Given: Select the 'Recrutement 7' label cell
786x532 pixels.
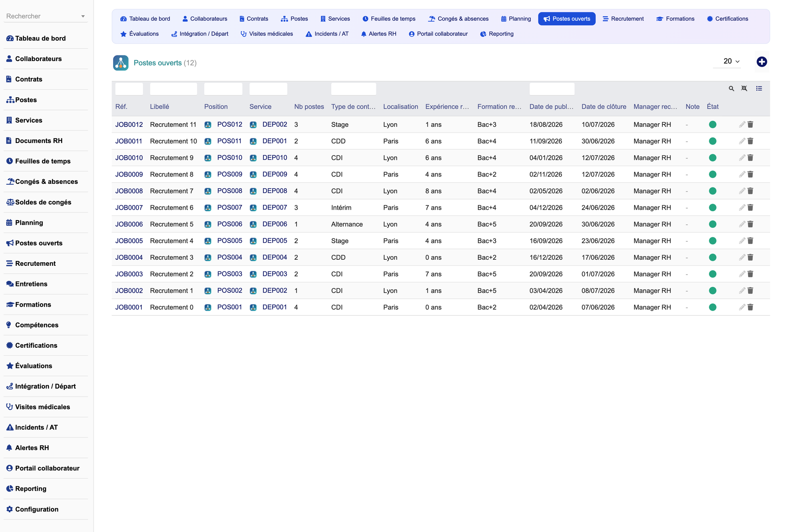Looking at the screenshot, I should click(172, 191).
